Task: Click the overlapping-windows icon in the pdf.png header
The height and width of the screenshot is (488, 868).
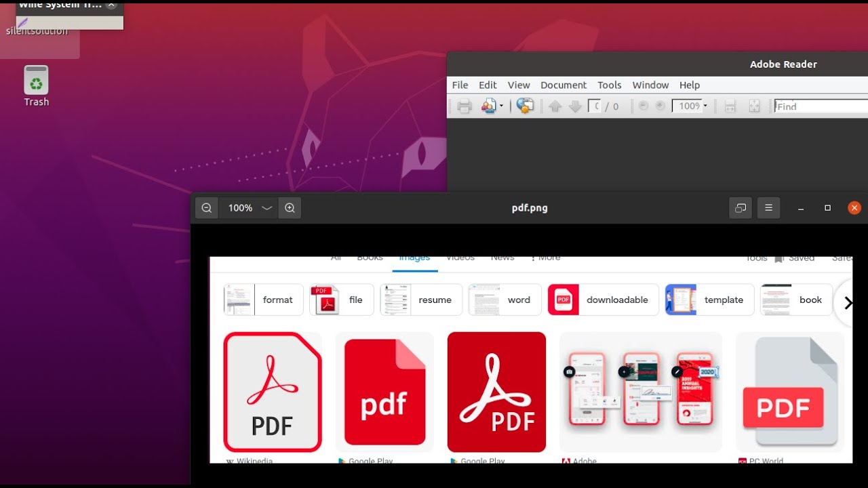Action: (x=741, y=208)
